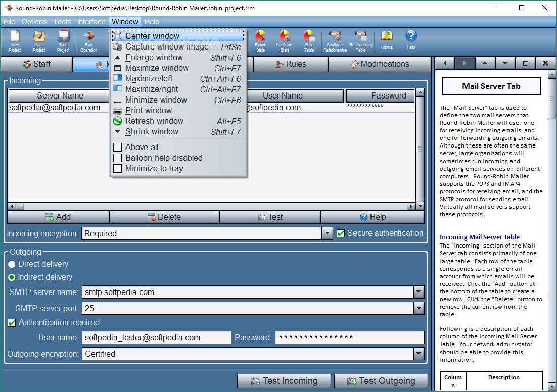The width and height of the screenshot is (557, 392).
Task: Open the Help menu in menu bar
Action: (x=152, y=22)
